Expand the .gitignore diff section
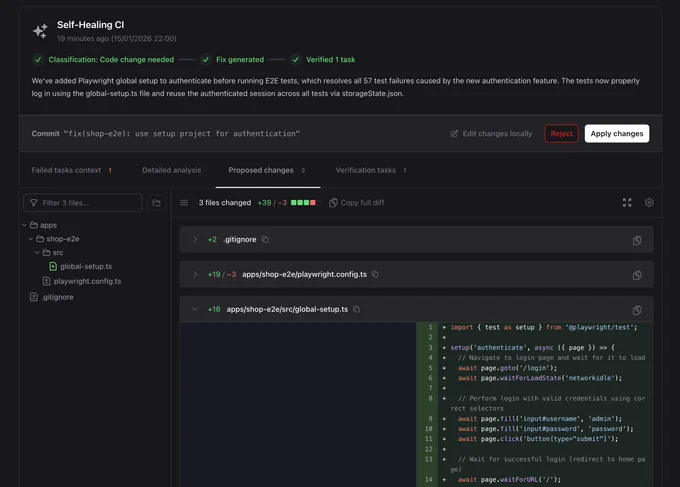680x487 pixels. click(x=195, y=239)
